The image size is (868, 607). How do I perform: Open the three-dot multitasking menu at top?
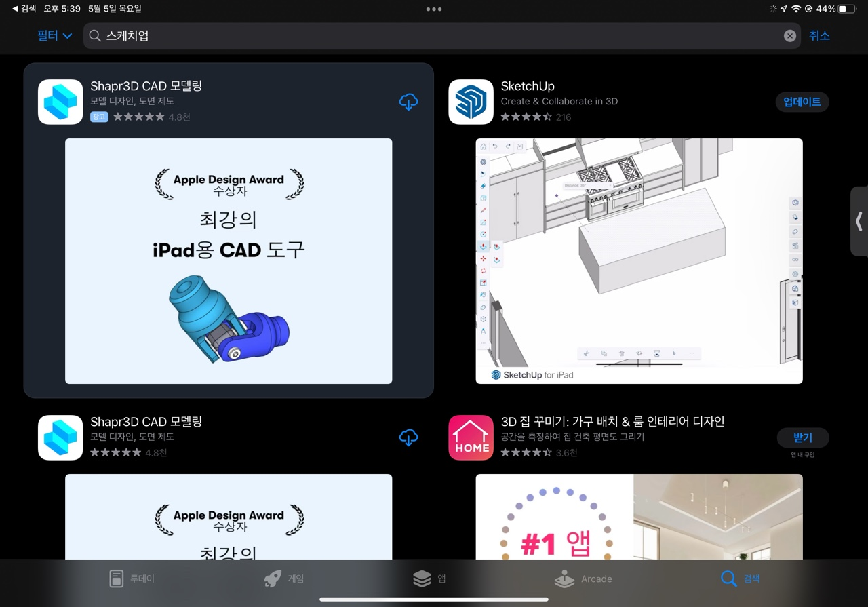[434, 9]
